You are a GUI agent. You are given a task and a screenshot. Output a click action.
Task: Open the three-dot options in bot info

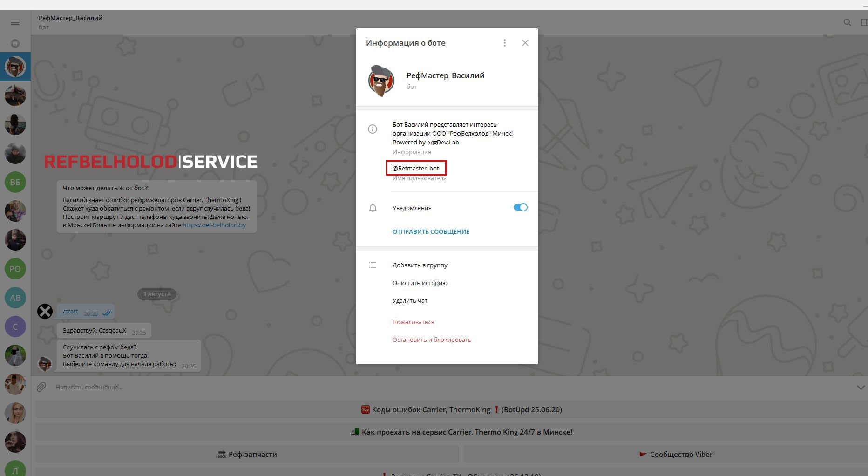(x=505, y=43)
